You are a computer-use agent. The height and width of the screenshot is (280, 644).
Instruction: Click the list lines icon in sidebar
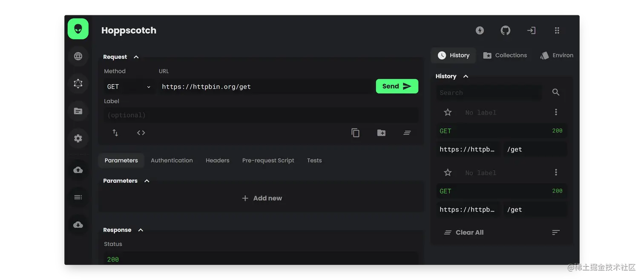click(x=78, y=197)
